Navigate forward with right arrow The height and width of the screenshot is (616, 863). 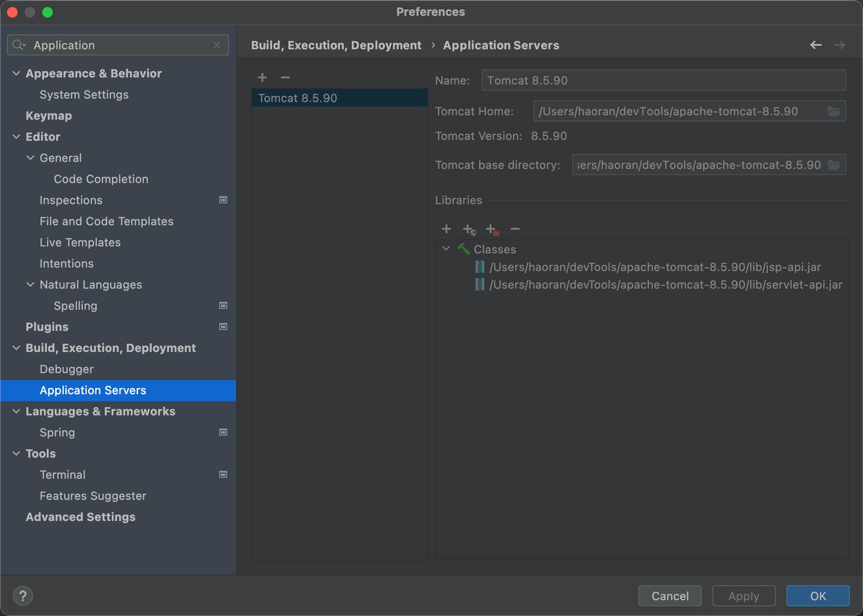click(840, 45)
